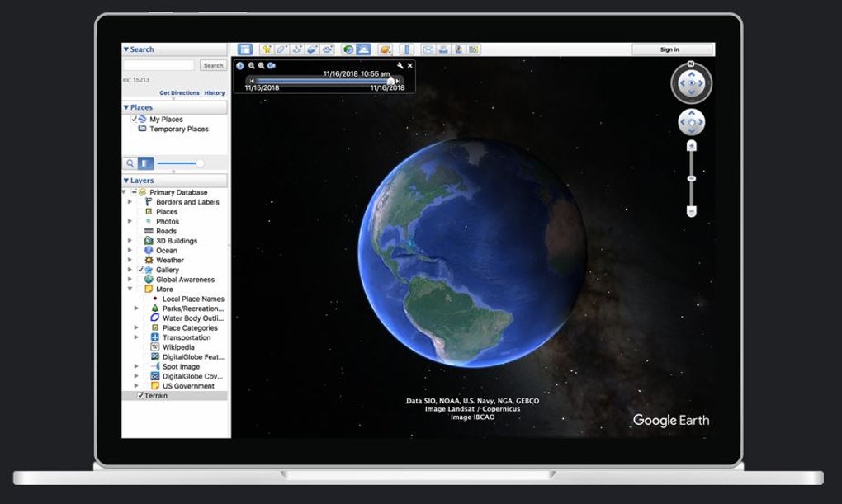Toggle the sidebar panel button

click(x=245, y=49)
